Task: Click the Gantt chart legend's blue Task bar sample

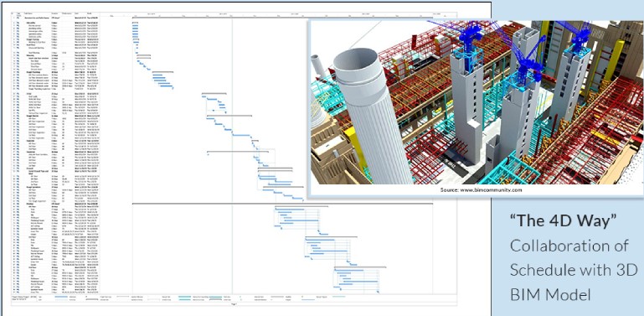Action: click(x=61, y=296)
